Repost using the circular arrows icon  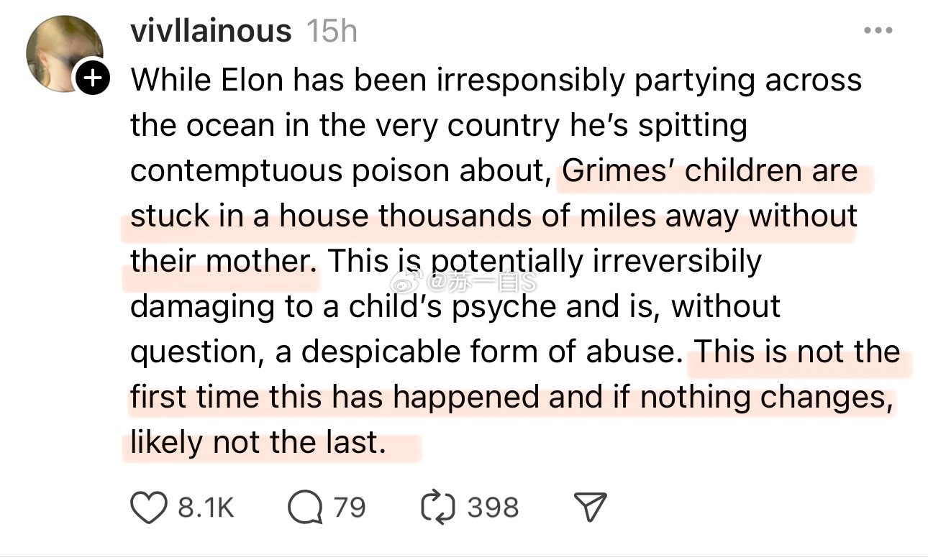coord(438,507)
